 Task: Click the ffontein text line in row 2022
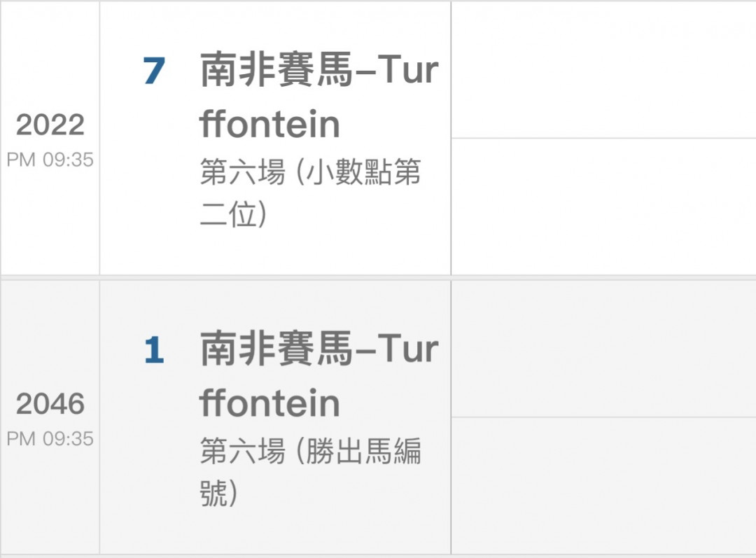tap(270, 125)
